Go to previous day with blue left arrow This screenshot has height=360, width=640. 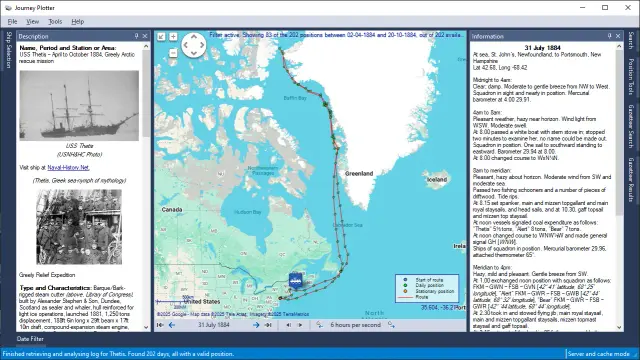click(172, 325)
